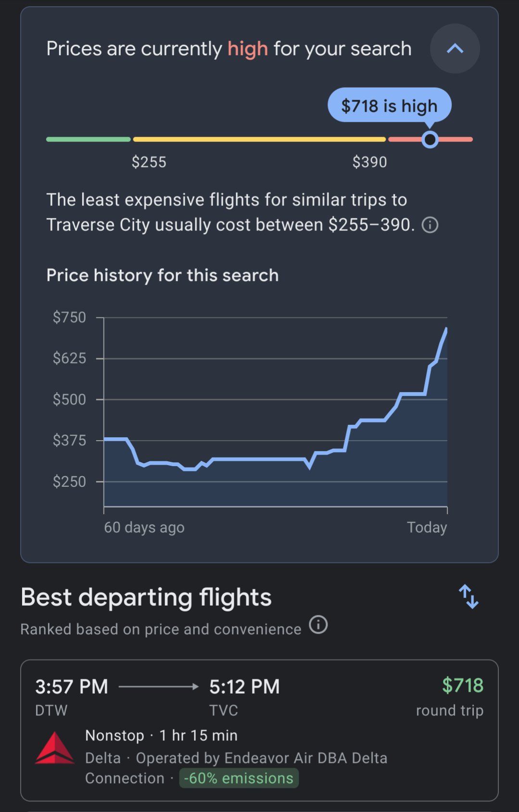519x812 pixels.
Task: Click the "Nonstop · 1 hr 15 min" details
Action: click(x=161, y=736)
